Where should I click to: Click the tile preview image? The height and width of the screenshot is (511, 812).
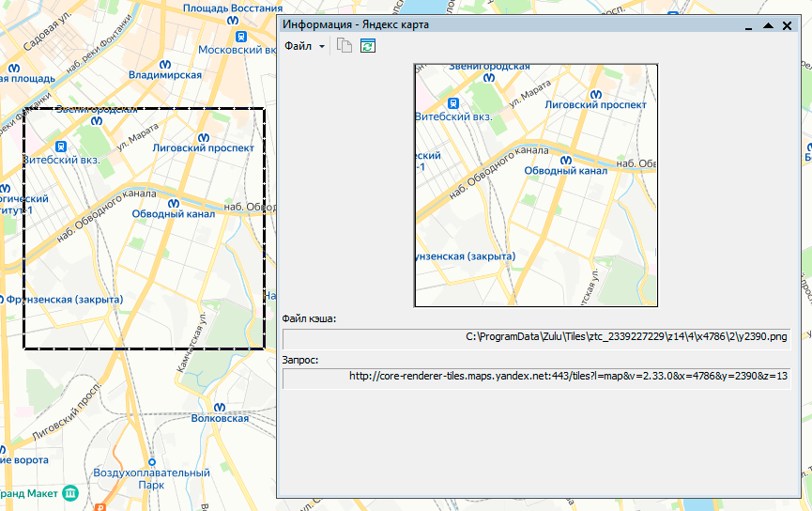coord(536,185)
